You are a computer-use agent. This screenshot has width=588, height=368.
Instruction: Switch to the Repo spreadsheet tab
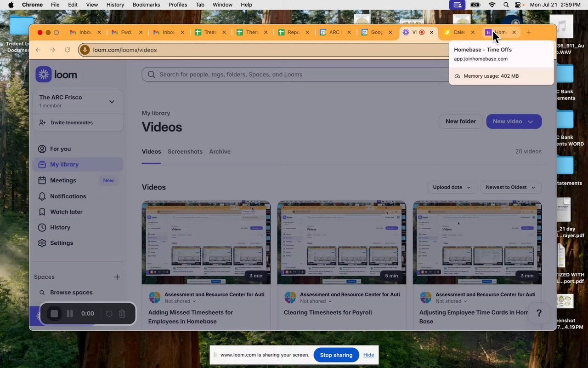(x=294, y=32)
